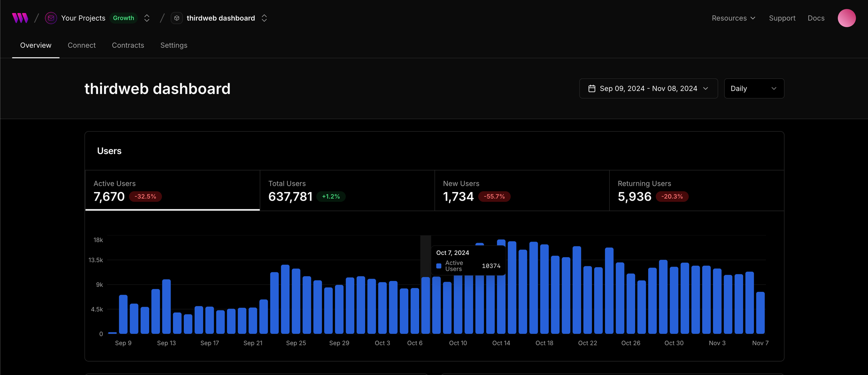Image resolution: width=868 pixels, height=375 pixels.
Task: Open the Daily interval dropdown
Action: (x=754, y=89)
